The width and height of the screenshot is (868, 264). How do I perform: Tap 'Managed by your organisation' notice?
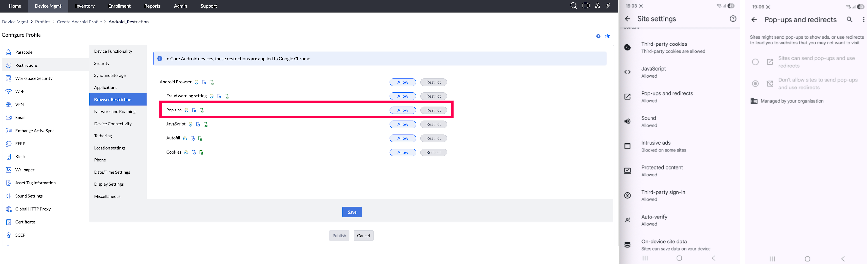787,101
